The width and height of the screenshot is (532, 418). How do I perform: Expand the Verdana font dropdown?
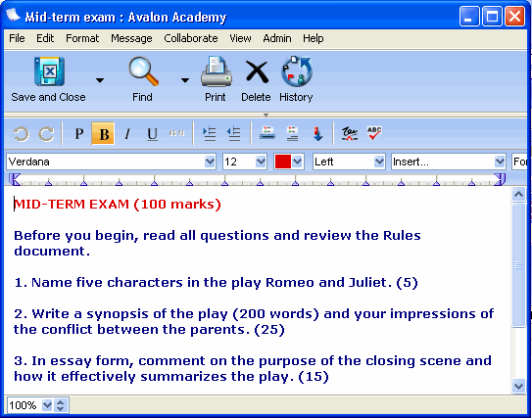210,162
